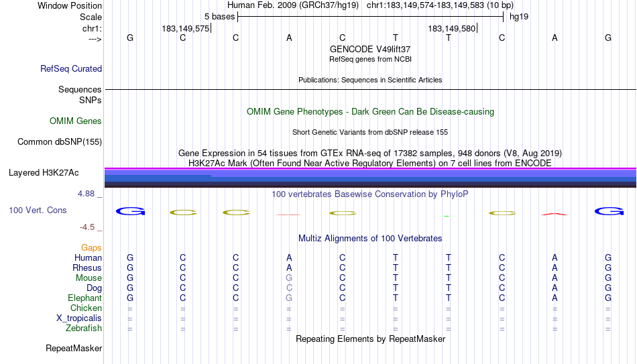Click the Dog row mismatched C base
637x364 pixels.
click(289, 288)
